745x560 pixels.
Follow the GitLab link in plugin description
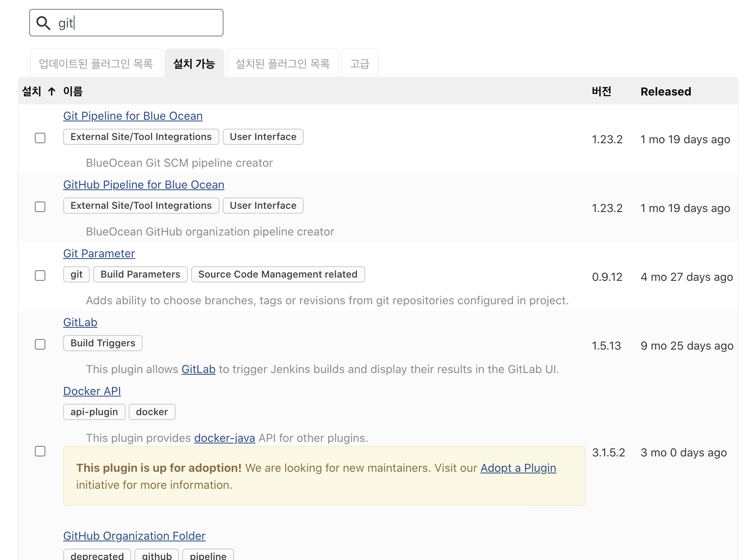point(198,369)
